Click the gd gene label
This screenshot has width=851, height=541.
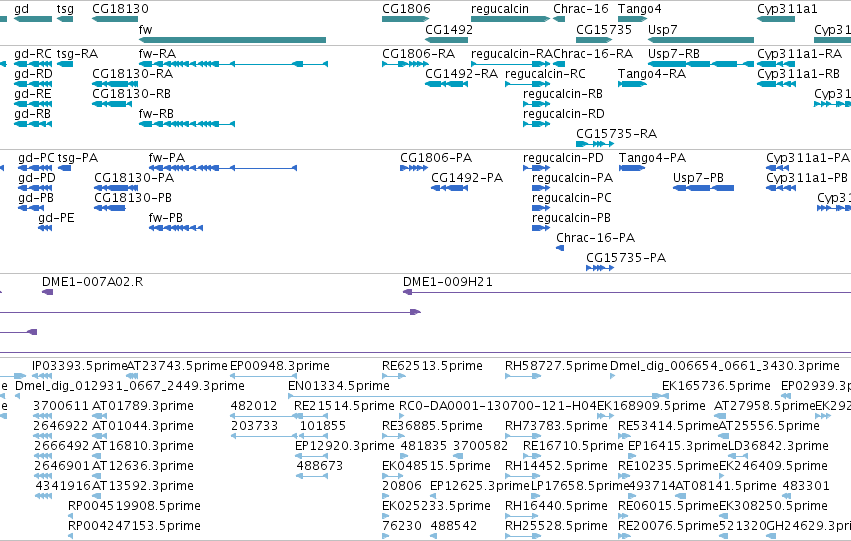[x=21, y=9]
